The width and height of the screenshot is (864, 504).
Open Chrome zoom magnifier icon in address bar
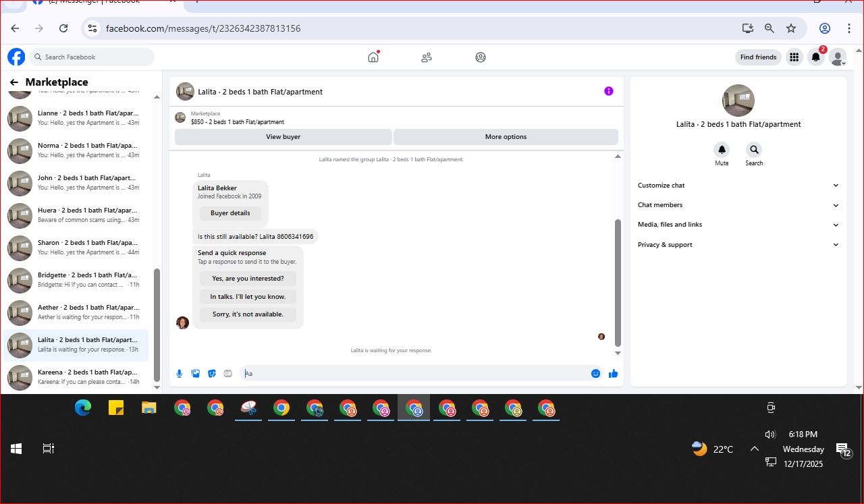(x=769, y=28)
